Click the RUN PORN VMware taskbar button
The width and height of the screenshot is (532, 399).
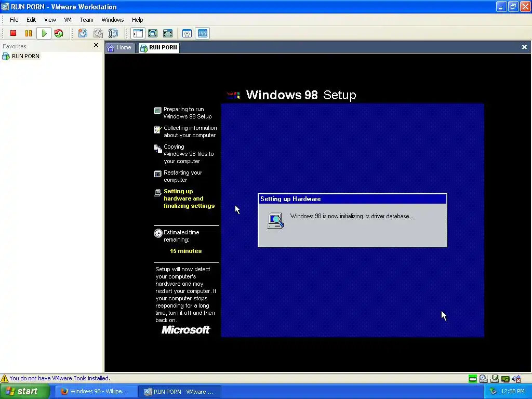pos(179,392)
